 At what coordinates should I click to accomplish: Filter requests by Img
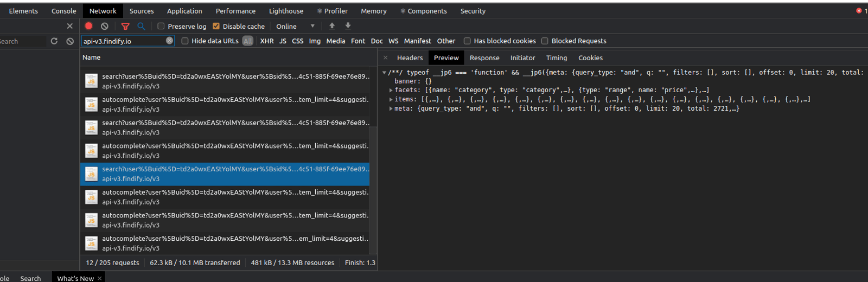point(315,41)
